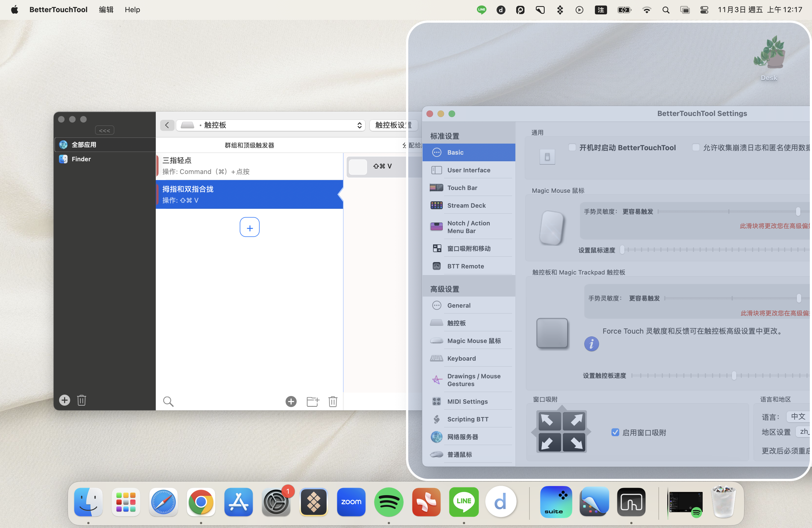Image resolution: width=812 pixels, height=528 pixels.
Task: Open the battery status icon
Action: click(624, 10)
